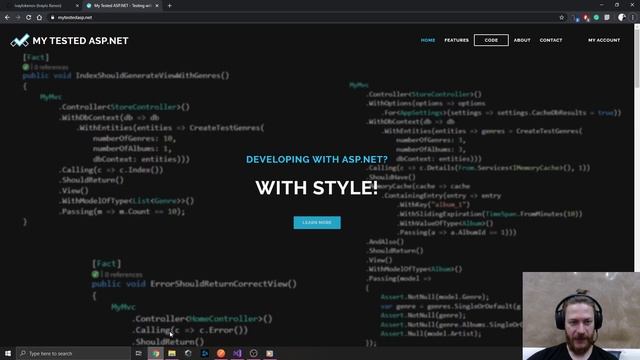Open the CONTACT navigation item
640x360 pixels.
click(551, 40)
